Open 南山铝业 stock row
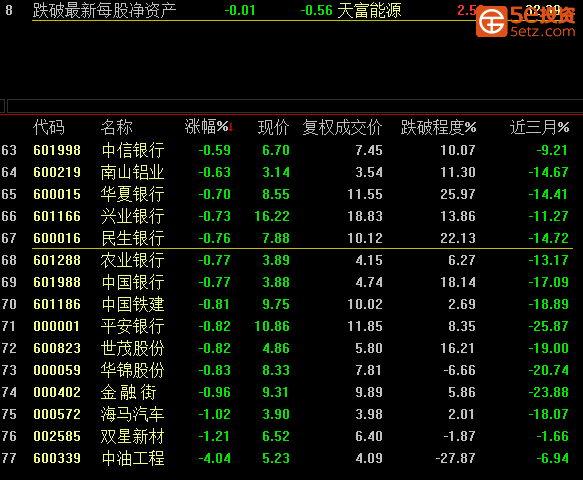The width and height of the screenshot is (583, 480). pos(292,172)
